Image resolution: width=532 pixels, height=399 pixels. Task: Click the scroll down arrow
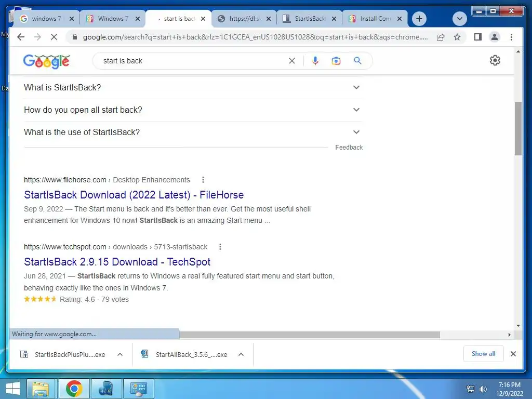[518, 325]
